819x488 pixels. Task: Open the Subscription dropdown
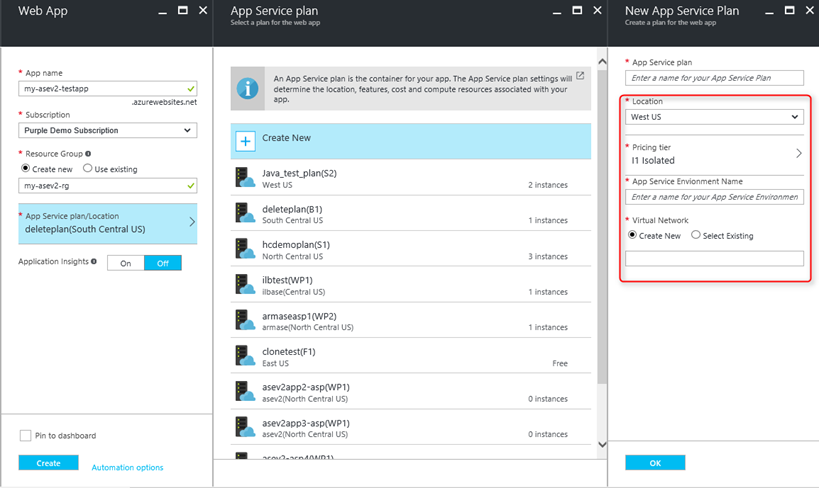point(108,130)
